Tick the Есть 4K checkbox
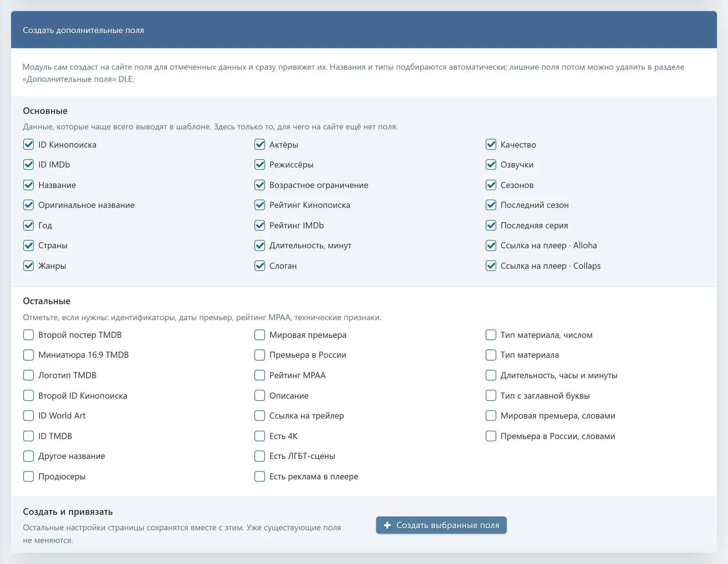The image size is (728, 564). (260, 436)
